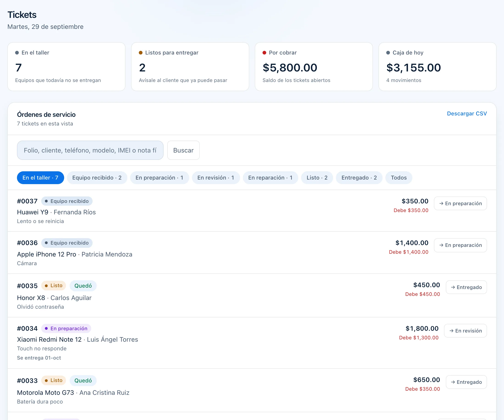504x420 pixels.
Task: Filter by 'En revisión · 1'
Action: tap(216, 177)
